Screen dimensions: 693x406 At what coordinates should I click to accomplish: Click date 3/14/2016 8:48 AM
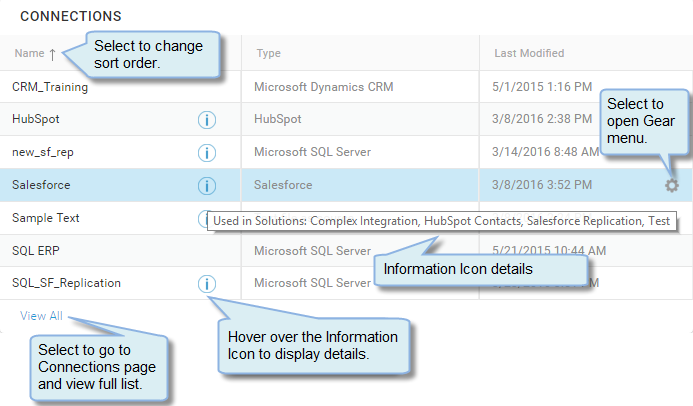click(x=546, y=152)
